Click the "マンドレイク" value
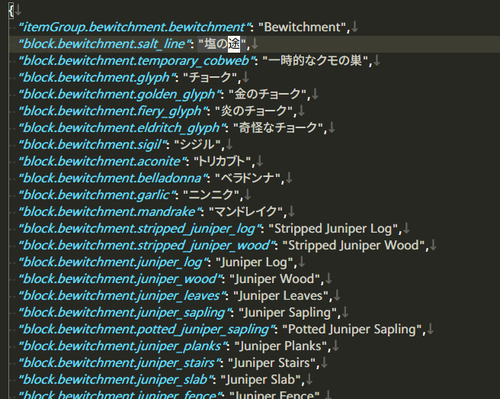Screen dimensions: 500x399 coord(246,212)
